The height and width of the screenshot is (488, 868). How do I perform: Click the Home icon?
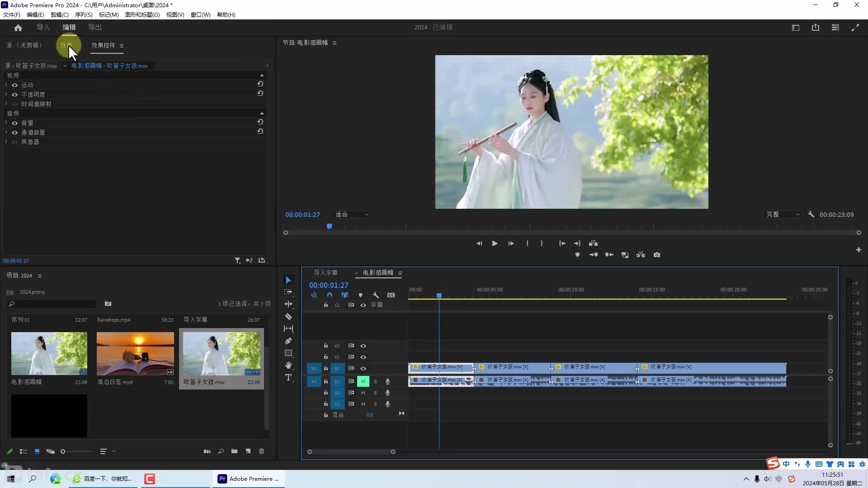coord(18,28)
